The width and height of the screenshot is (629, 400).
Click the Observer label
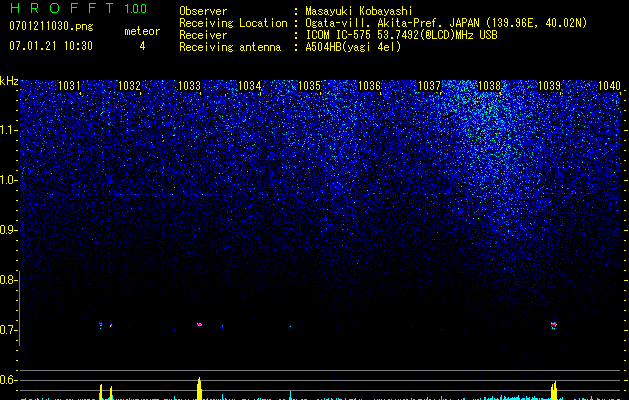pyautogui.click(x=203, y=11)
